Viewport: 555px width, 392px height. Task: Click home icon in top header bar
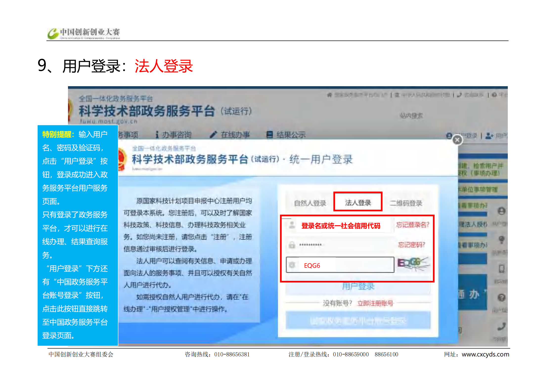tap(329, 95)
